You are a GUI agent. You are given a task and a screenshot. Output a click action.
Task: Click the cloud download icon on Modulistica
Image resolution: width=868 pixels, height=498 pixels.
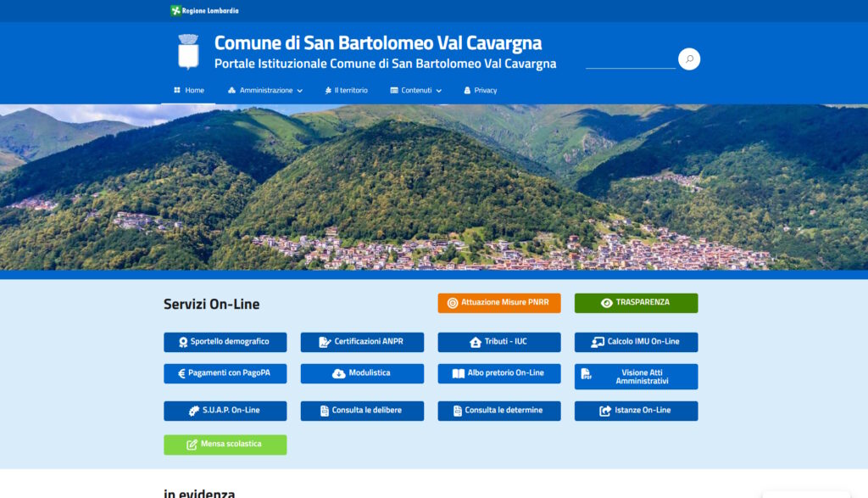click(x=339, y=374)
